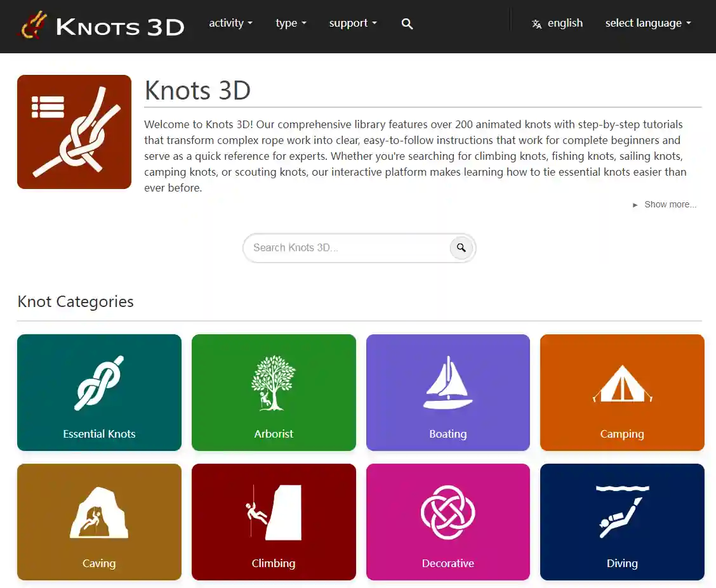Viewport: 716px width, 588px height.
Task: Click the Essential Knots text label
Action: [99, 434]
